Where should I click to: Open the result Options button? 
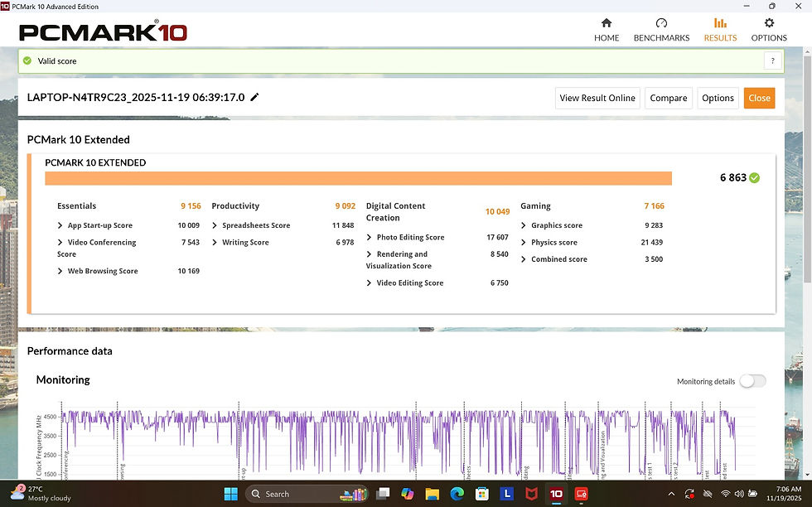coord(718,98)
